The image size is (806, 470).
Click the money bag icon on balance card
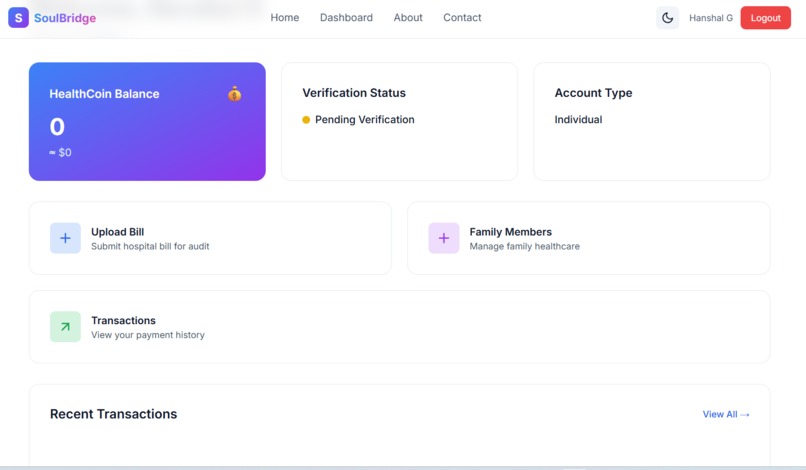point(234,94)
